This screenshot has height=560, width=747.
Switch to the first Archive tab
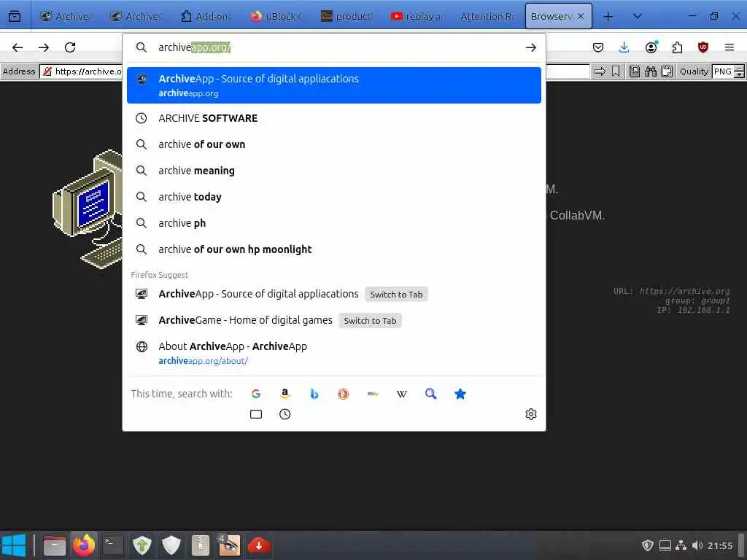pyautogui.click(x=66, y=16)
